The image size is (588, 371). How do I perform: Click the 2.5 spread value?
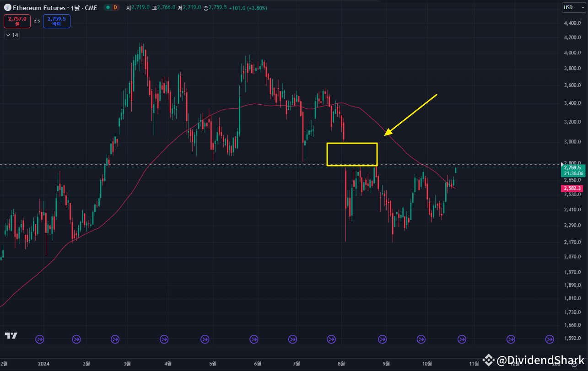click(x=37, y=21)
